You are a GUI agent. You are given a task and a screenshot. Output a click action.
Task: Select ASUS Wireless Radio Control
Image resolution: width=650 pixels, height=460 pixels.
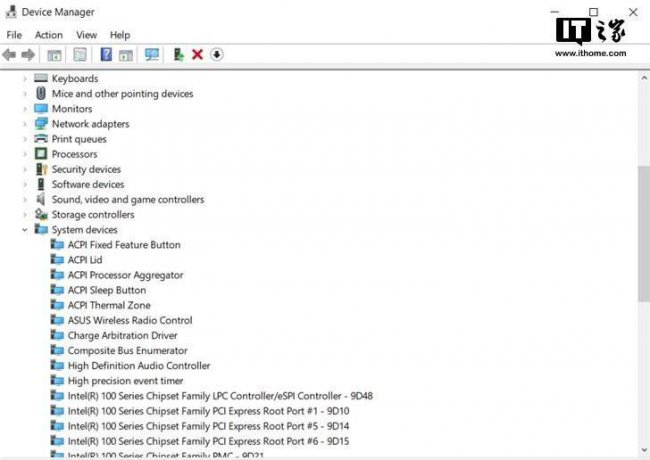130,320
